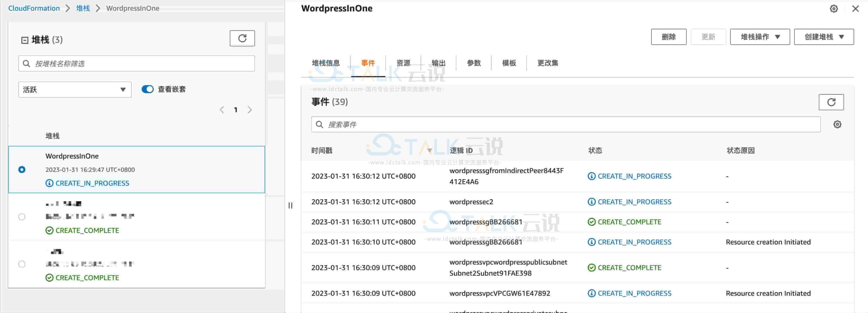Click the split-panel resize handle
The image size is (868, 313).
tap(290, 205)
